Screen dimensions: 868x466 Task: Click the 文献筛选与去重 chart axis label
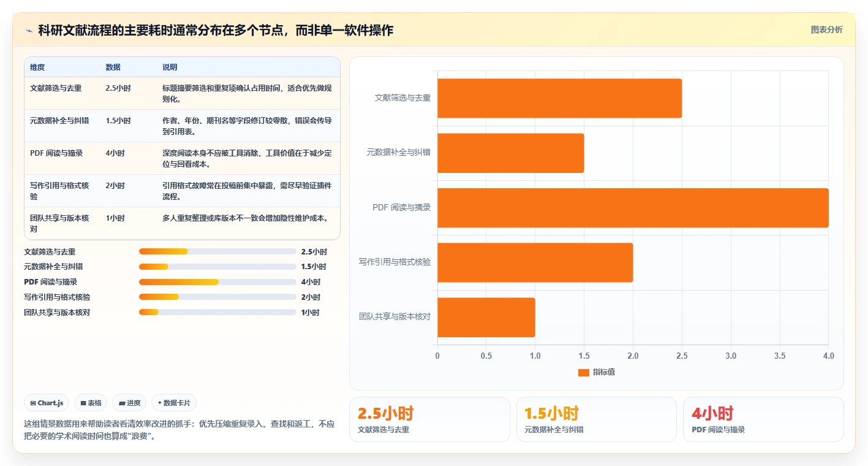point(402,97)
